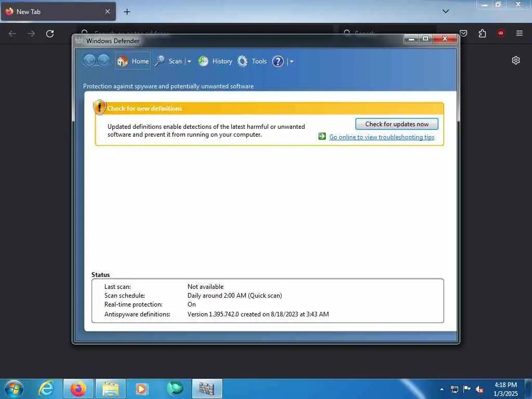Click the Firefox forward navigation arrow
The height and width of the screenshot is (399, 532).
coord(31,34)
